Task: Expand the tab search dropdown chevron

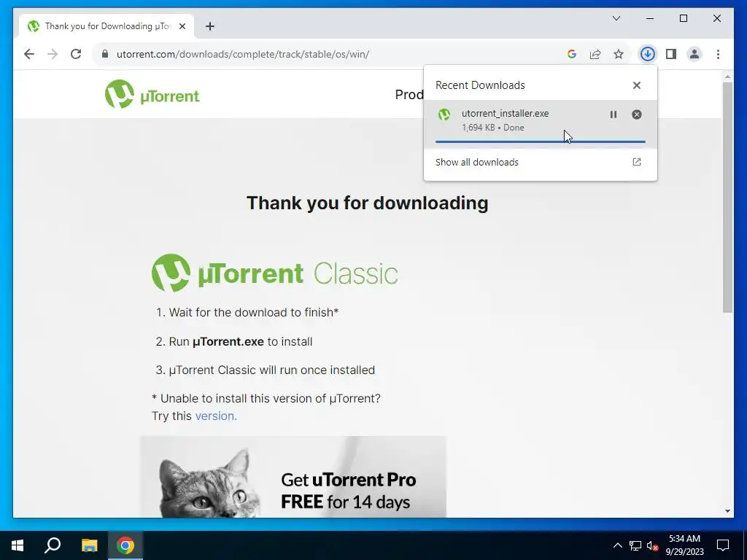Action: (x=616, y=18)
